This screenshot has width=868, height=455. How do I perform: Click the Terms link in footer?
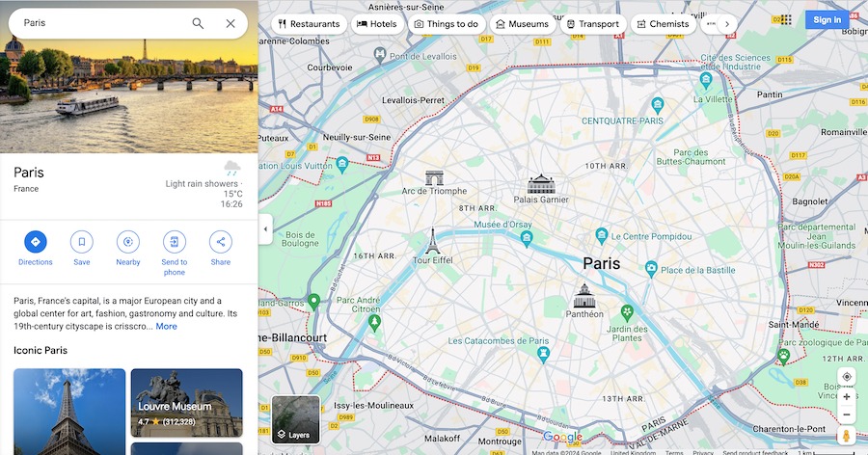coord(674,452)
